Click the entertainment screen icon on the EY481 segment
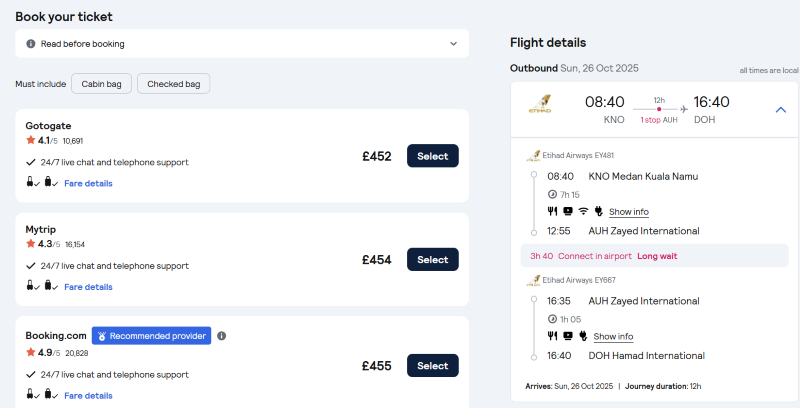 click(x=567, y=211)
